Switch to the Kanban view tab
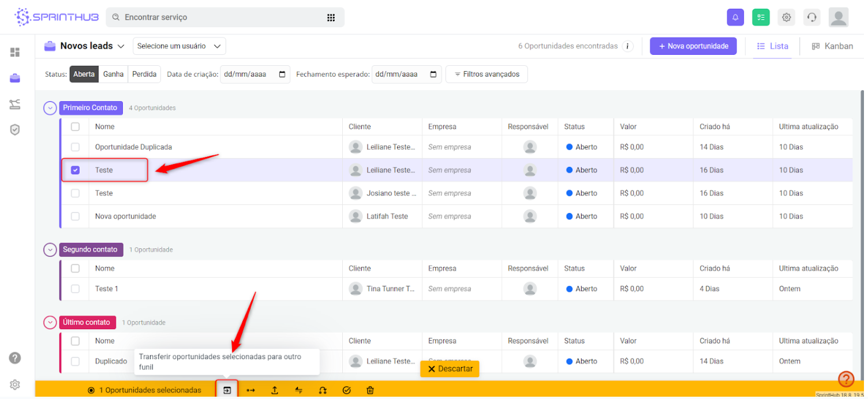Image resolution: width=868 pixels, height=399 pixels. pos(832,46)
